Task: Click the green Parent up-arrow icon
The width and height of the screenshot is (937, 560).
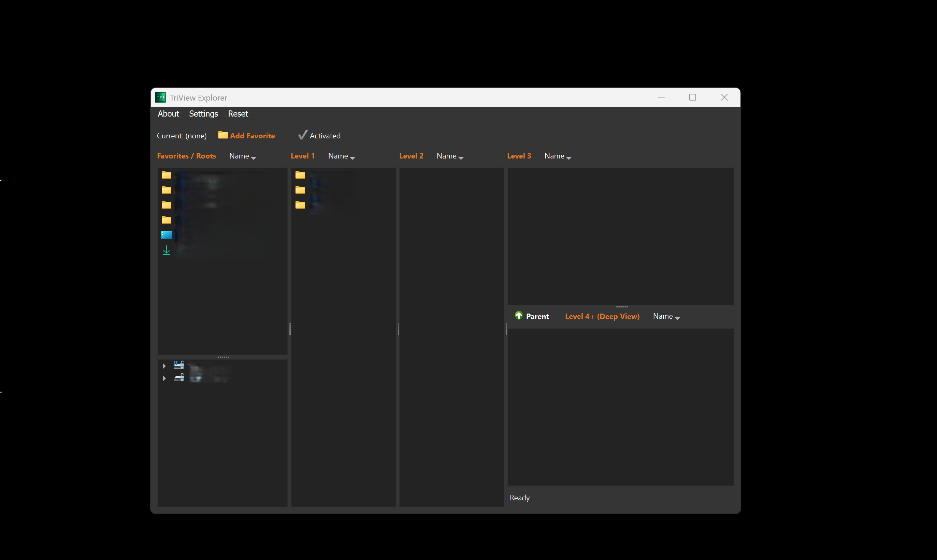Action: pyautogui.click(x=519, y=316)
